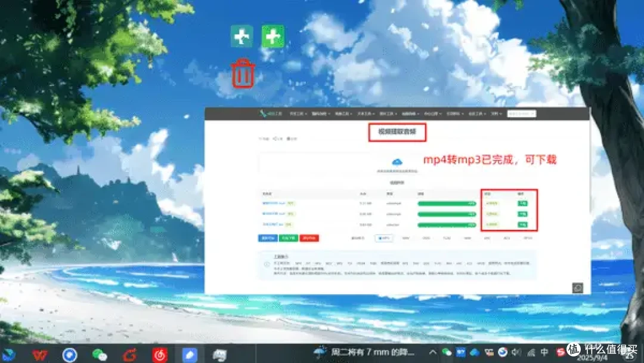The height and width of the screenshot is (363, 644).
Task: Open the first file name link in the list
Action: 274,204
